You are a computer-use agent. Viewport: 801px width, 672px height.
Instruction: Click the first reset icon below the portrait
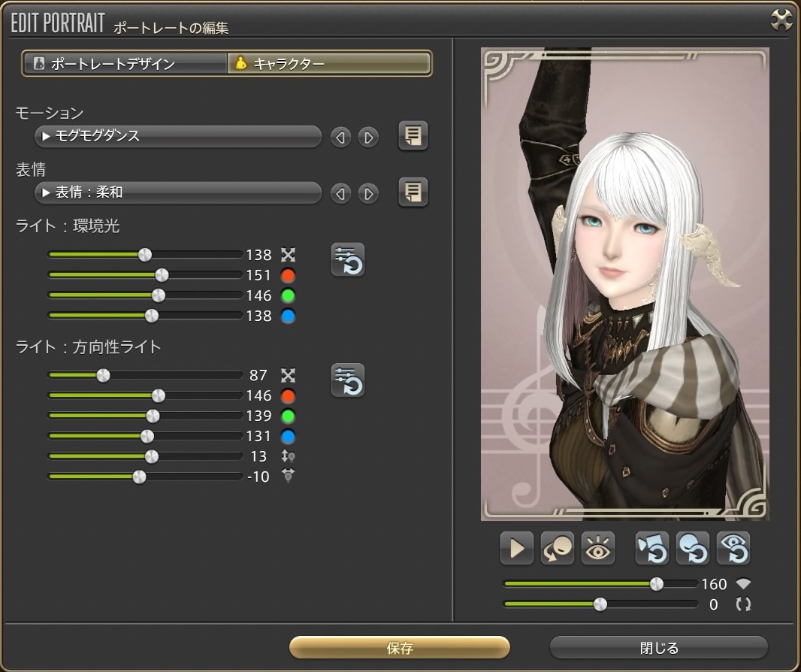(x=651, y=549)
